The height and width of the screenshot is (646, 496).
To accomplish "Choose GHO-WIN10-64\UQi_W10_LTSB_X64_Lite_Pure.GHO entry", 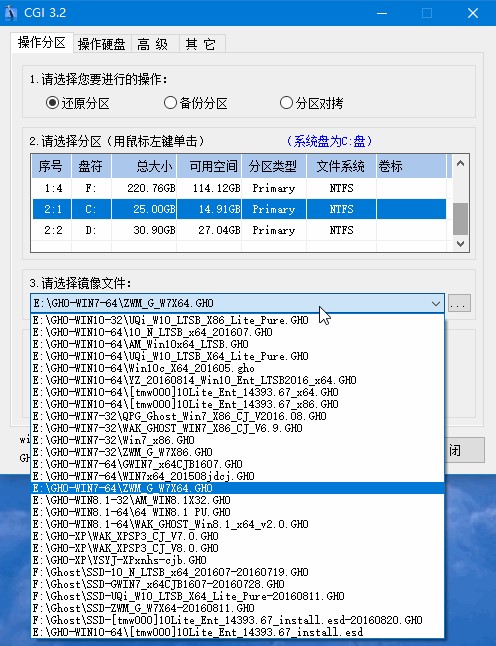I will tap(238, 356).
